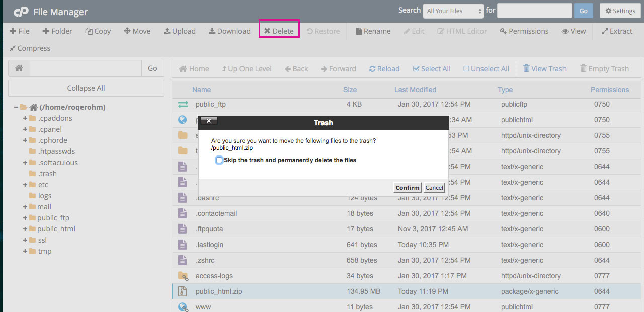Viewport: 644px width, 312px height.
Task: Click the cPanel logo icon
Action: click(21, 12)
